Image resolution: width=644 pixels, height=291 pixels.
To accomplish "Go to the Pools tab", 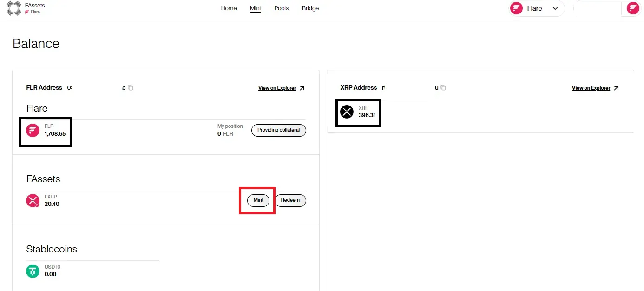I will point(282,8).
